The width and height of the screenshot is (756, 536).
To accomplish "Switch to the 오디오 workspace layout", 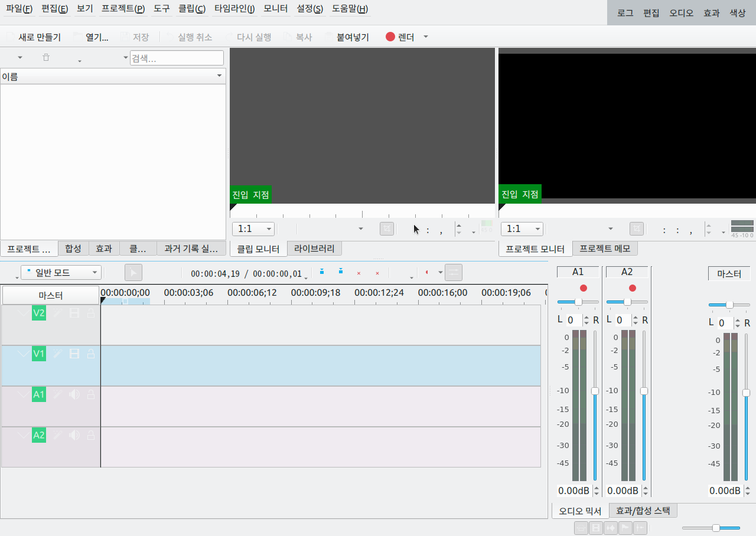I will click(681, 12).
